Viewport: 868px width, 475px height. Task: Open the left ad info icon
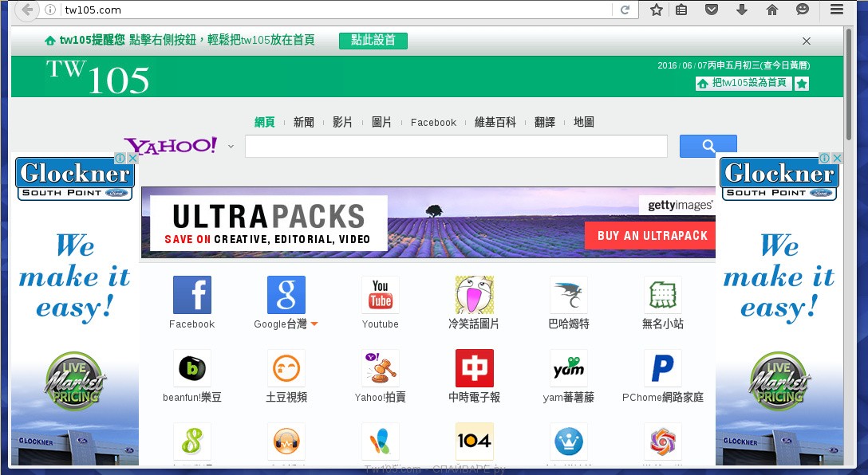[x=120, y=158]
